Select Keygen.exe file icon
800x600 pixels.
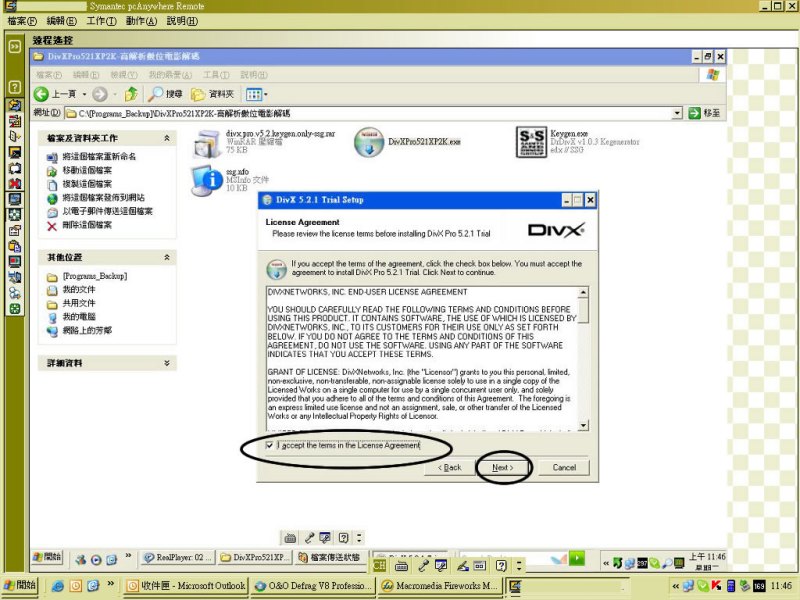click(531, 142)
